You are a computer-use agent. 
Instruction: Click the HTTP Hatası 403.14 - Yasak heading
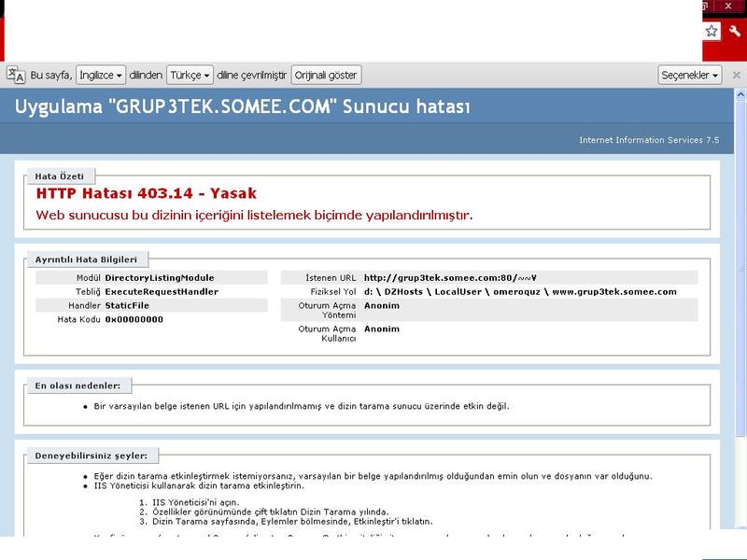tap(146, 193)
